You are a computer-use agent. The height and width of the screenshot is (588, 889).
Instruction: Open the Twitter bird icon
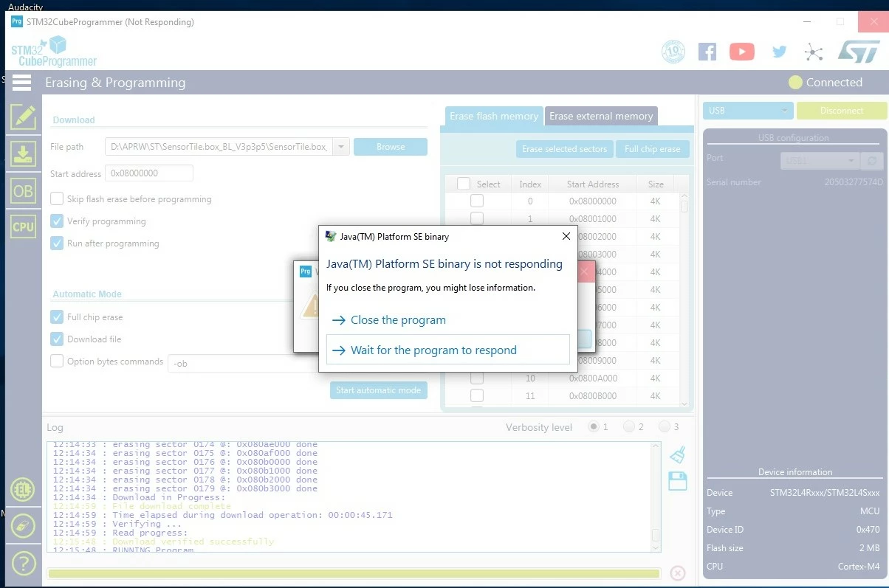(779, 52)
